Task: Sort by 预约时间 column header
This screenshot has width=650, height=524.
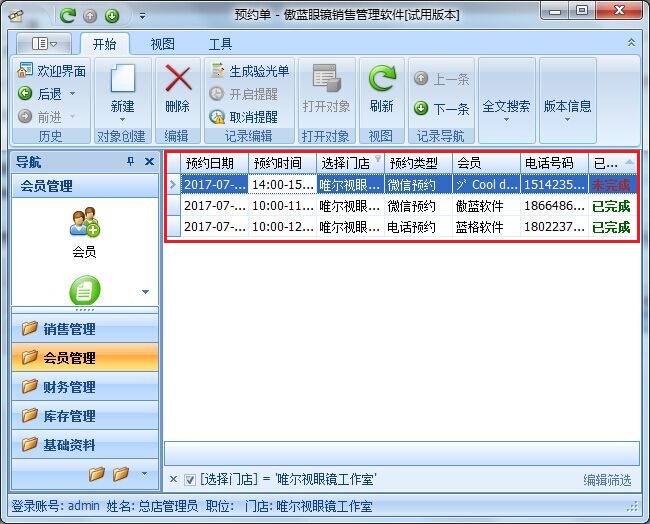Action: click(282, 163)
